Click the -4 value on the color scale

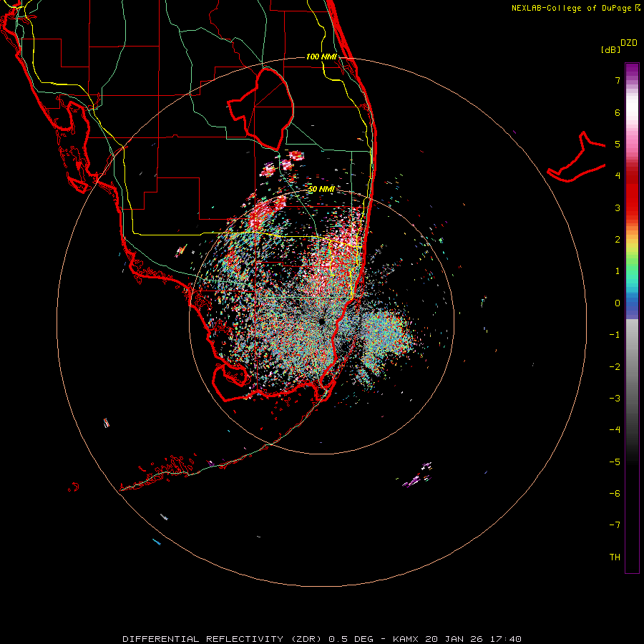pyautogui.click(x=615, y=429)
